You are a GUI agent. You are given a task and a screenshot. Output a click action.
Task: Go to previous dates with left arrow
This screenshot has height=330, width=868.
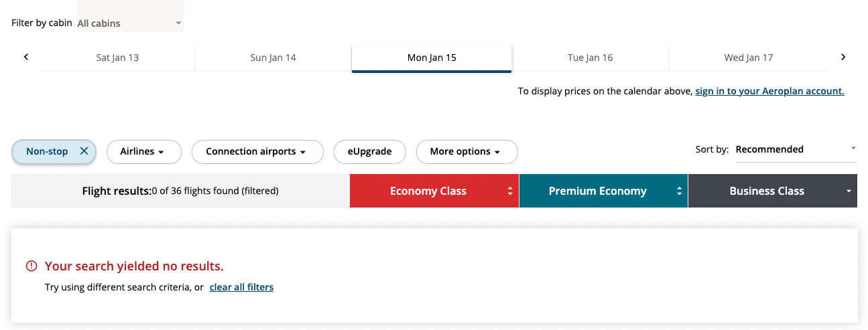click(x=26, y=57)
